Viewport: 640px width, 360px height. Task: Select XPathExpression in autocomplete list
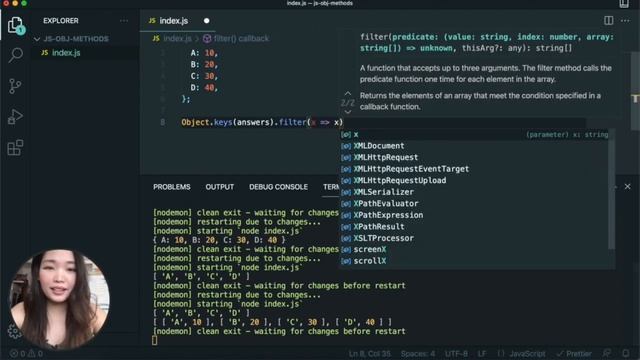coord(474,215)
